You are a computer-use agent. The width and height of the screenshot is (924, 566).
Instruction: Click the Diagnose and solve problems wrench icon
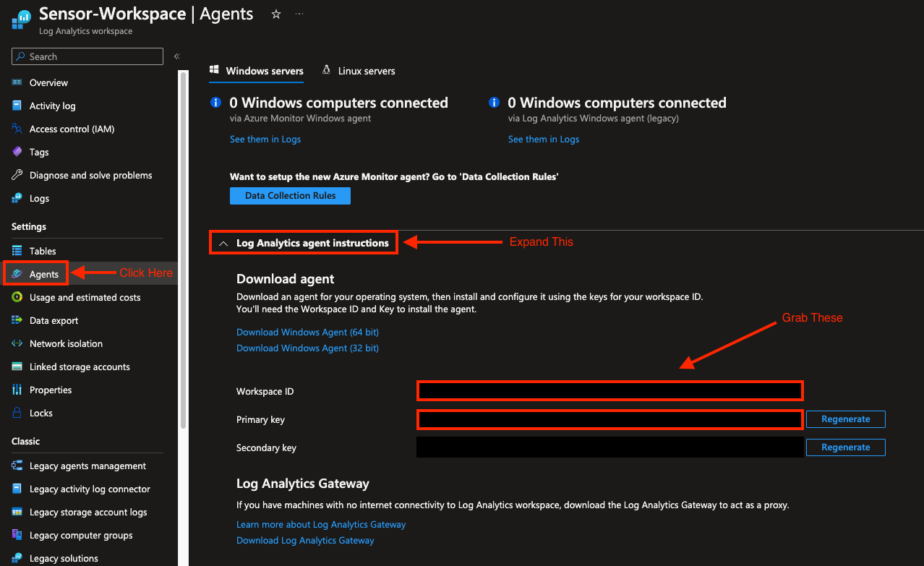17,175
